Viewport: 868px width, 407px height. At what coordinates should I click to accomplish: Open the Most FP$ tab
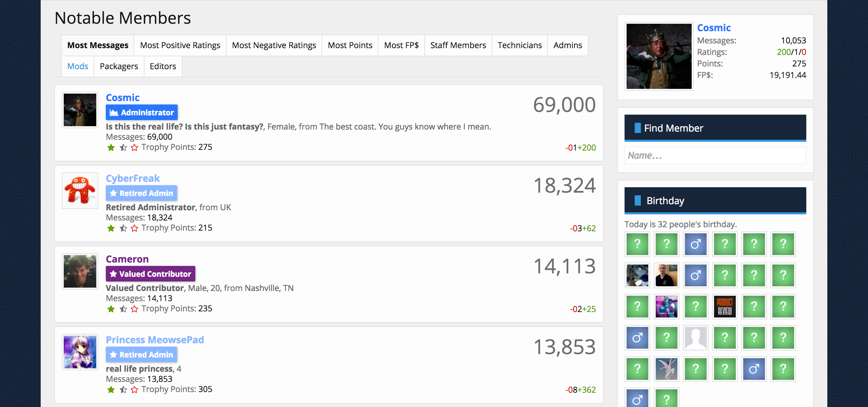pyautogui.click(x=401, y=45)
